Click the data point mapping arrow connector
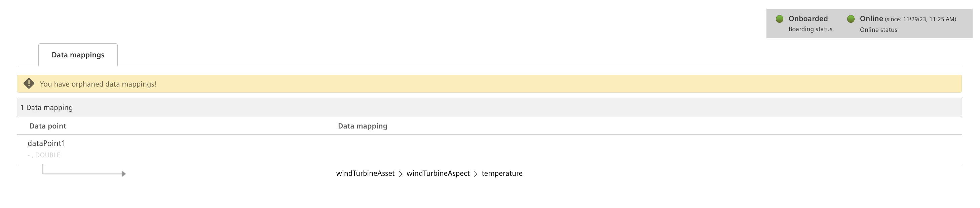This screenshot has height=208, width=980. click(84, 170)
